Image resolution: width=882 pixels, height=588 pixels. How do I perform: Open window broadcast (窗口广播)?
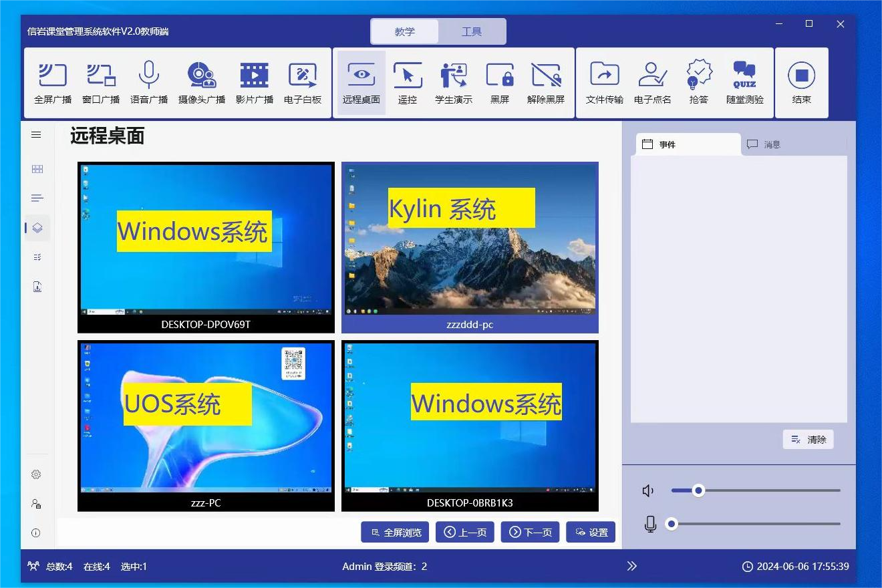pyautogui.click(x=101, y=84)
